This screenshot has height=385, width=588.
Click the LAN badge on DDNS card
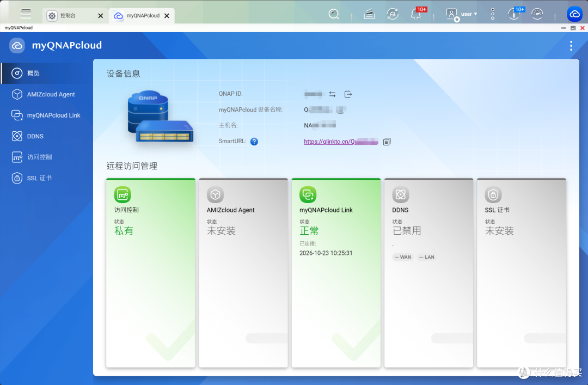tap(427, 257)
